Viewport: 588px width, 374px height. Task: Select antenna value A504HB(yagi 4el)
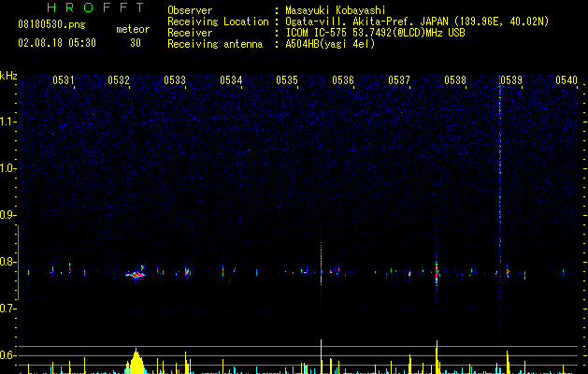[330, 44]
